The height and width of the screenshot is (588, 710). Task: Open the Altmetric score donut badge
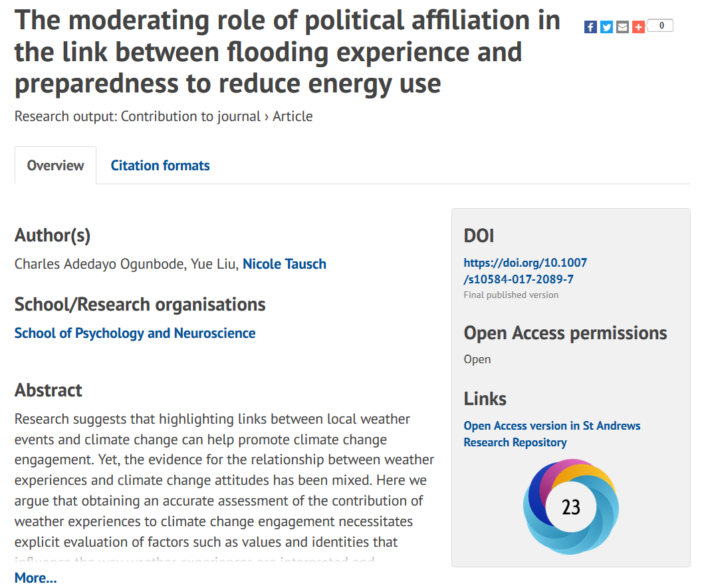coord(571,507)
